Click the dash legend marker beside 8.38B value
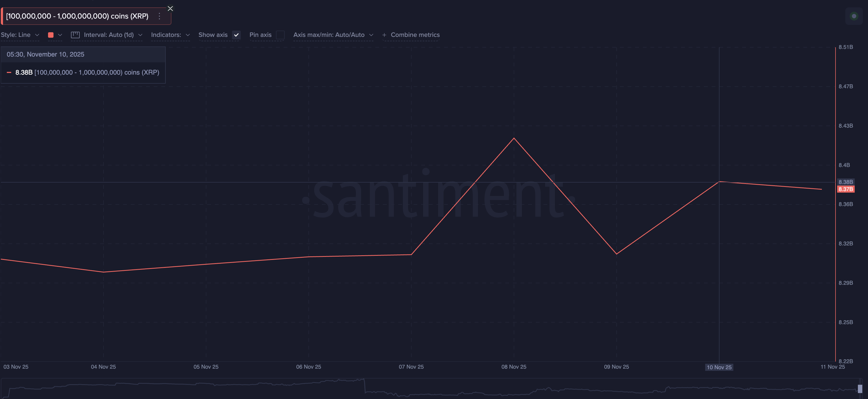The image size is (868, 399). point(10,72)
